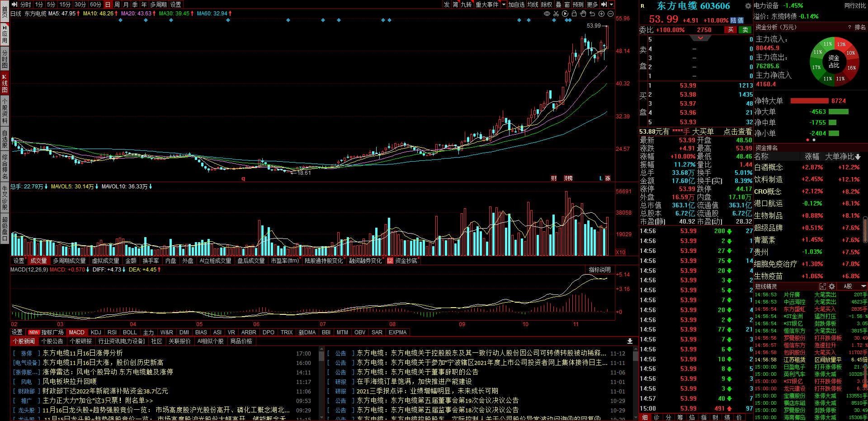Switch chart to 60分 period
This screenshot has width=868, height=421.
coord(95,5)
